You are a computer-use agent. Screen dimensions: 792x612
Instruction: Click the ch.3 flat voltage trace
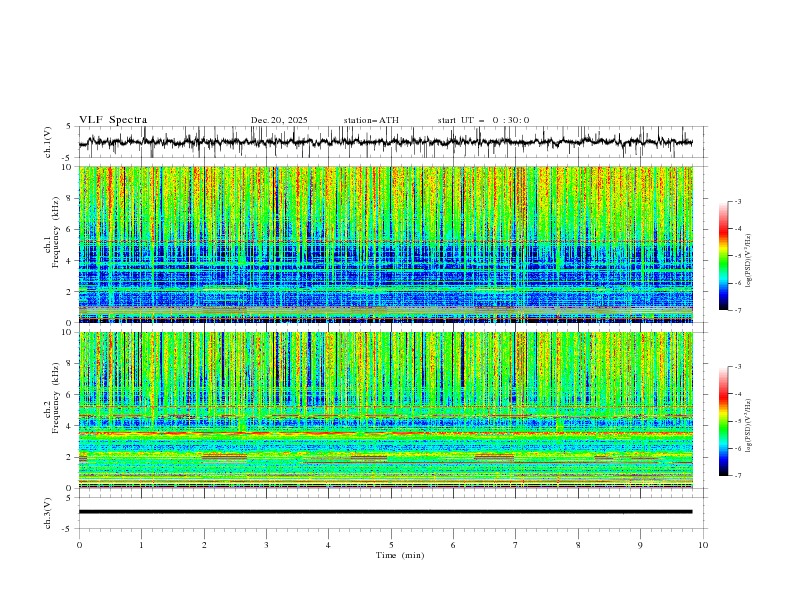pyautogui.click(x=385, y=512)
